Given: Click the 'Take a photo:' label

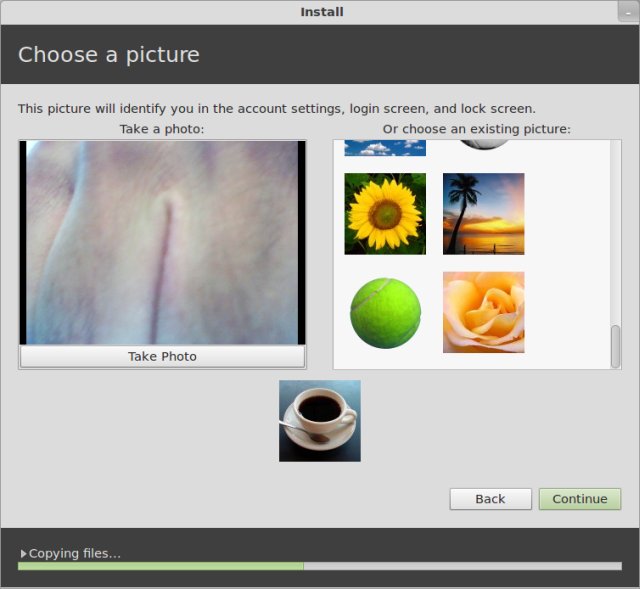Looking at the screenshot, I should tap(162, 129).
